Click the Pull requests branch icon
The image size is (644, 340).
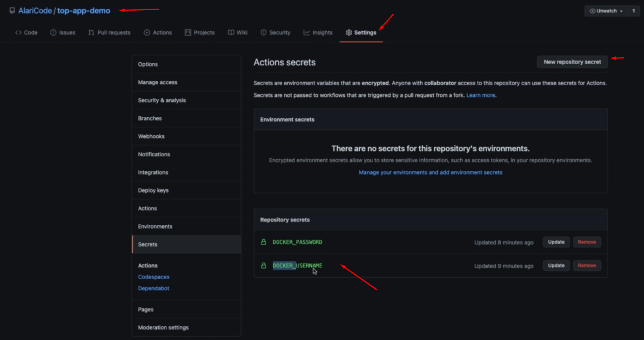point(91,33)
